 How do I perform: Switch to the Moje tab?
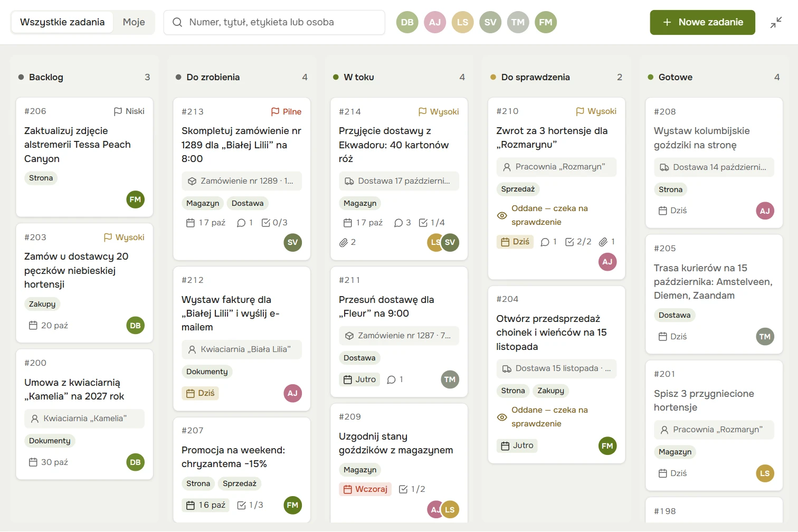coord(134,22)
